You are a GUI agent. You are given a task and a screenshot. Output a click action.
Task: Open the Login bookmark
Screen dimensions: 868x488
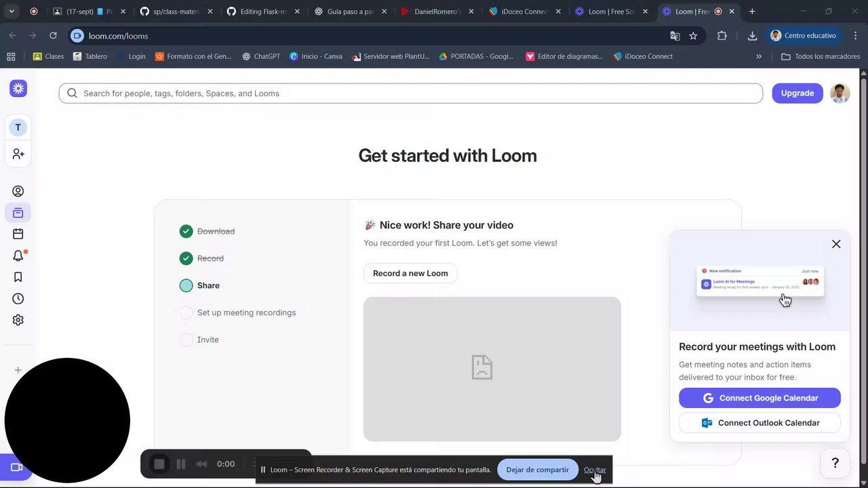point(131,56)
